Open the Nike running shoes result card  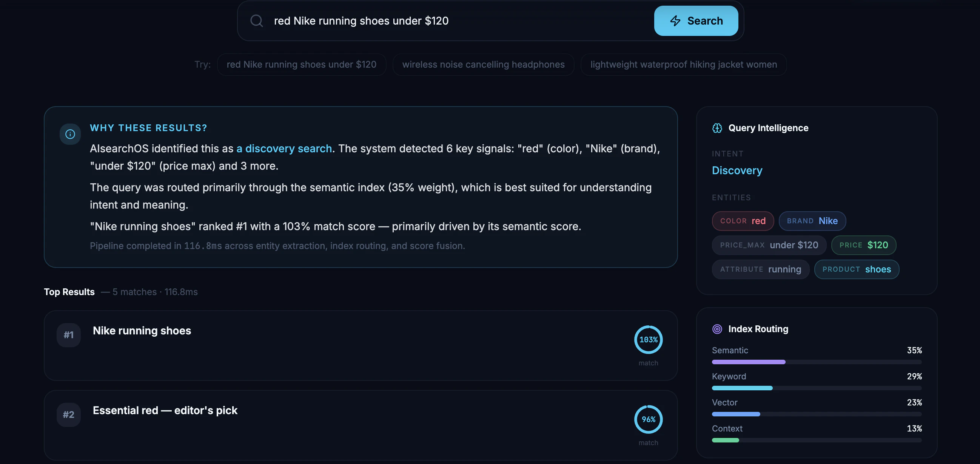(142, 330)
